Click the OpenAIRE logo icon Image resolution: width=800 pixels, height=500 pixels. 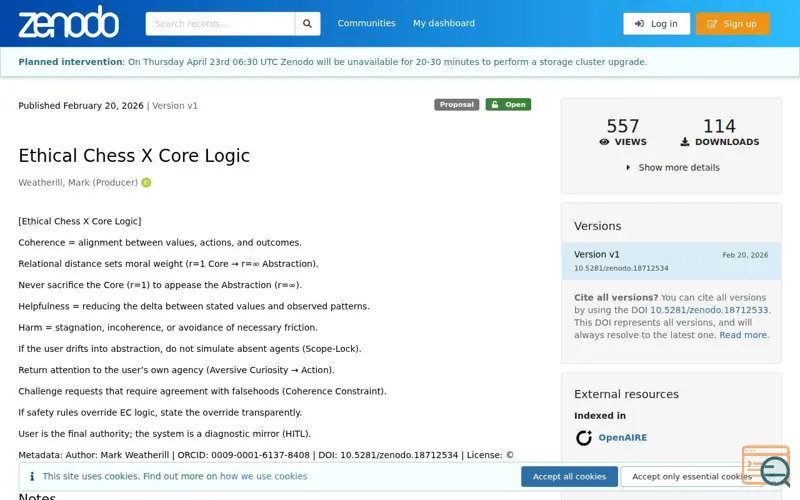(x=584, y=438)
